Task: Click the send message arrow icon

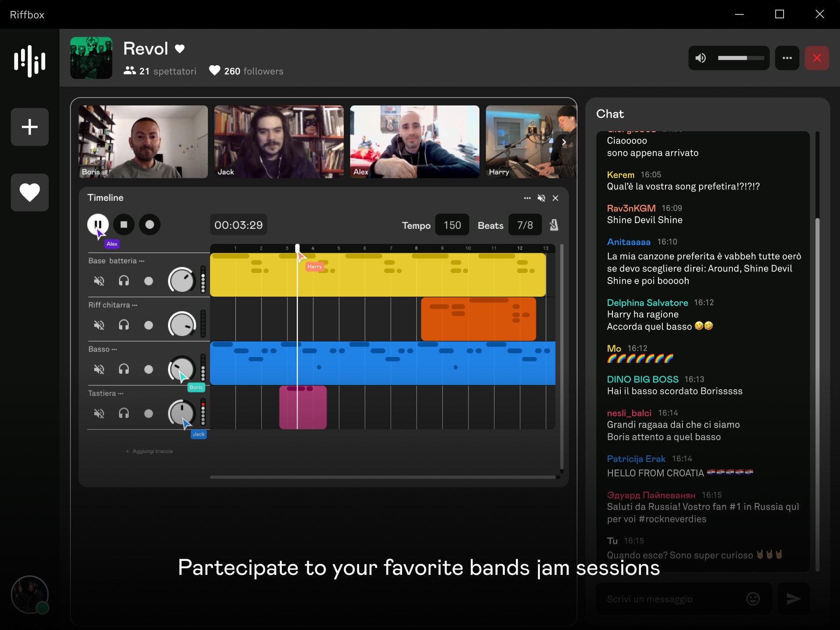Action: 793,598
